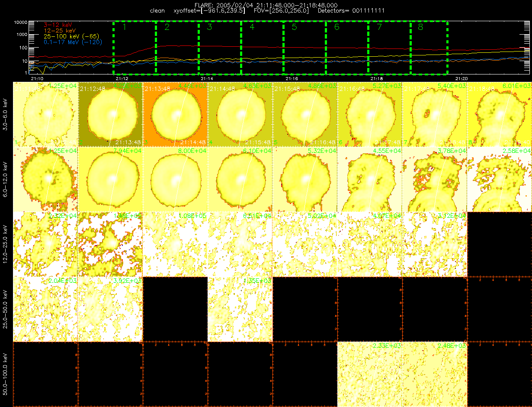Viewport: 532px width, 407px height.
Task: Click the blue 0.1-17 MeV (-120) legend entry
Action: 73,42
